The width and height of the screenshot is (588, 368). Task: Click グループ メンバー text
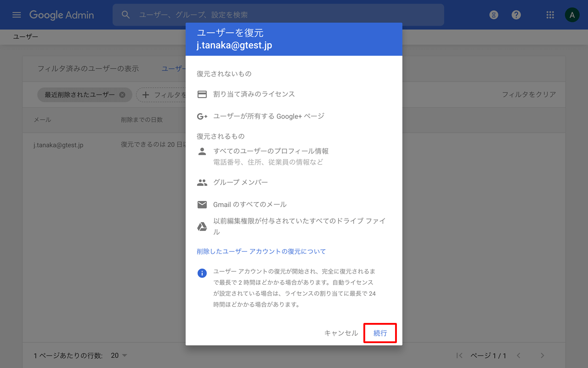(x=241, y=183)
